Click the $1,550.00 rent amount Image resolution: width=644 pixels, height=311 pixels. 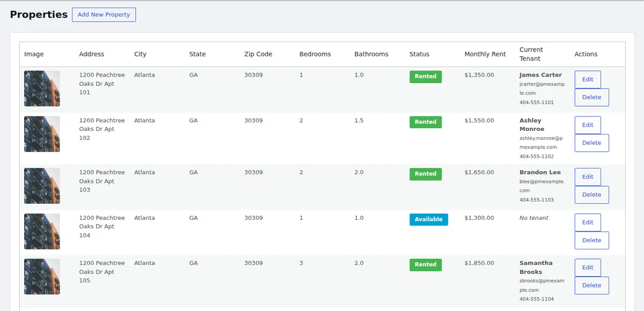(x=479, y=121)
